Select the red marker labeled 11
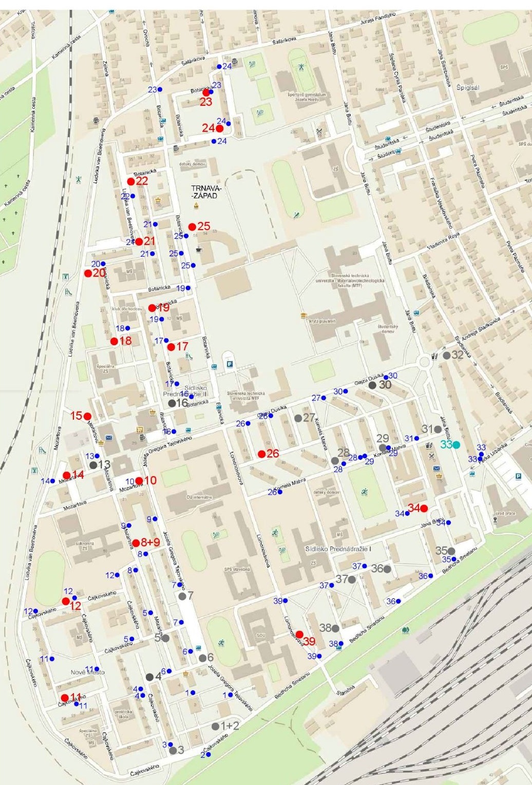This screenshot has height=785, width=532. pos(65,697)
